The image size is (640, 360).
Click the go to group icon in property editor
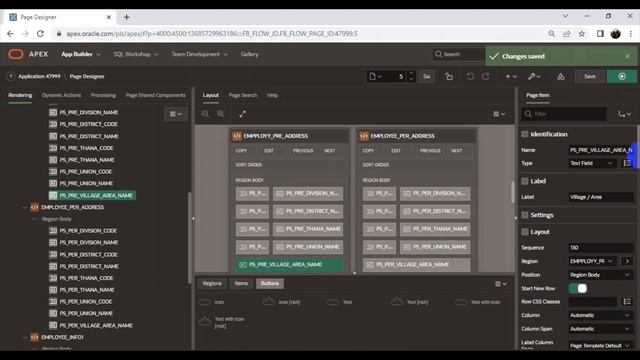coord(624,114)
